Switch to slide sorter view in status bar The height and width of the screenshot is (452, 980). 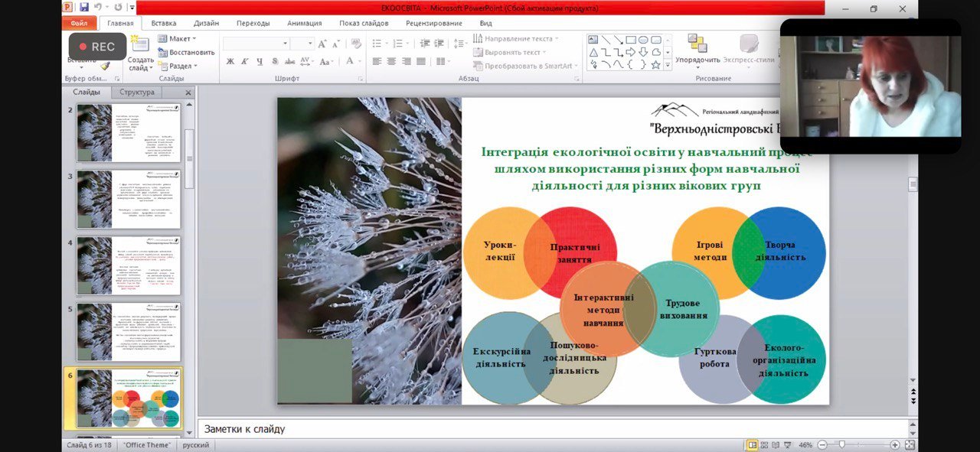pos(766,445)
